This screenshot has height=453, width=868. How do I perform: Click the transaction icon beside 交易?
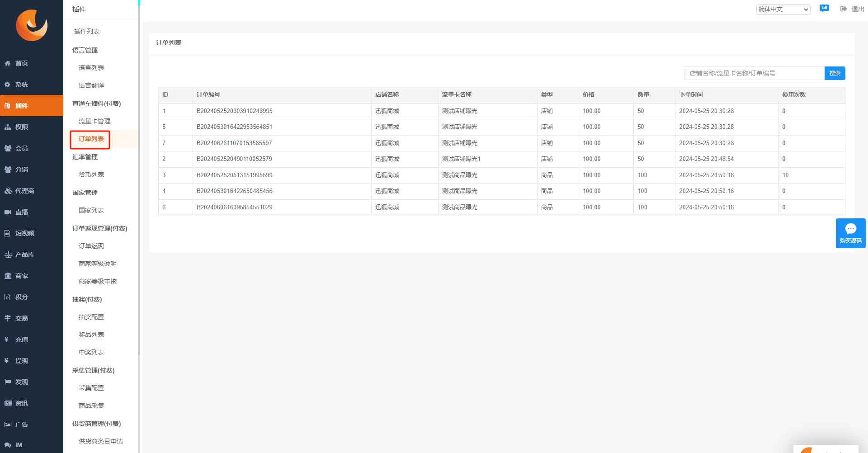pyautogui.click(x=8, y=318)
